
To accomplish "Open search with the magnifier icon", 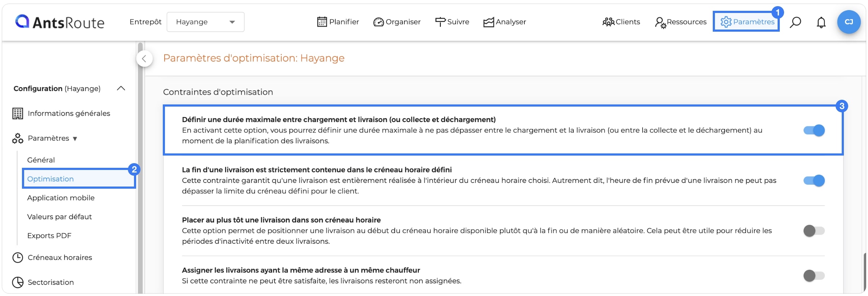I will pos(795,22).
